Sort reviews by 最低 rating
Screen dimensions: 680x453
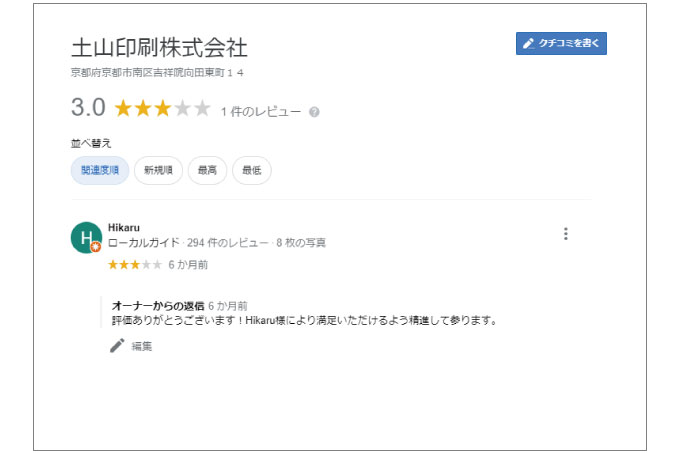pos(252,170)
